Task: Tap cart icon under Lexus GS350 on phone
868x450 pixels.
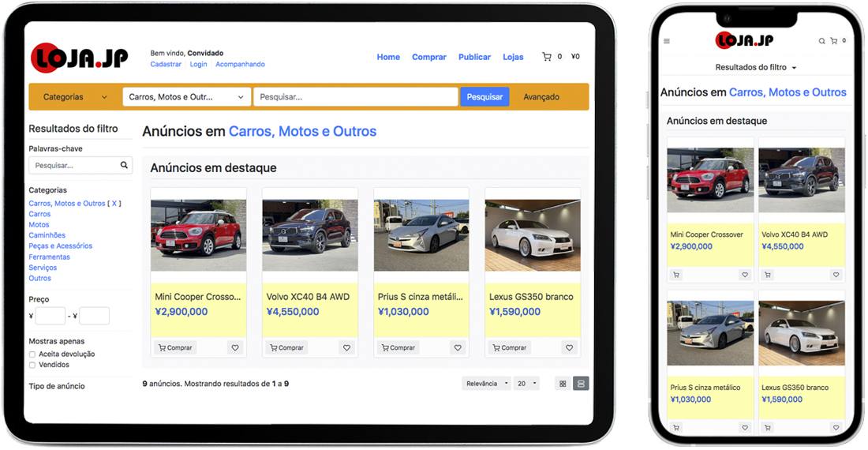Action: coord(767,427)
